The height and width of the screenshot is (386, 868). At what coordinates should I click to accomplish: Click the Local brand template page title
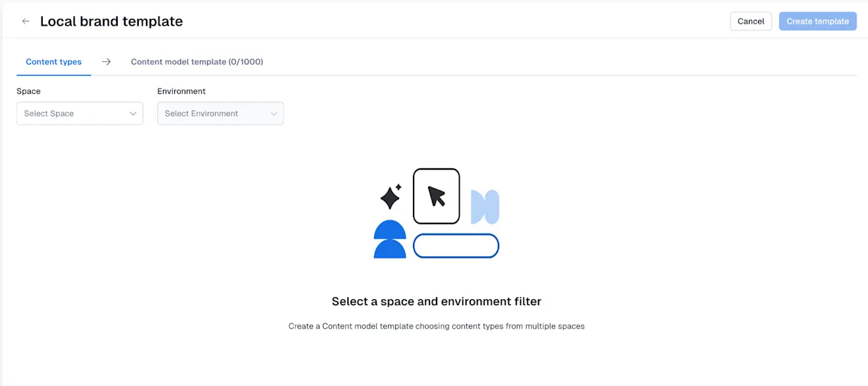click(x=111, y=21)
